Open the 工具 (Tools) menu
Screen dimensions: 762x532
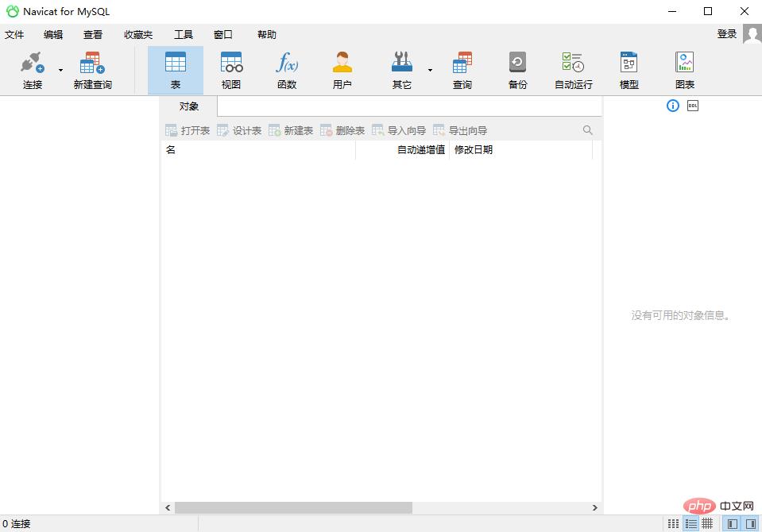click(x=184, y=35)
